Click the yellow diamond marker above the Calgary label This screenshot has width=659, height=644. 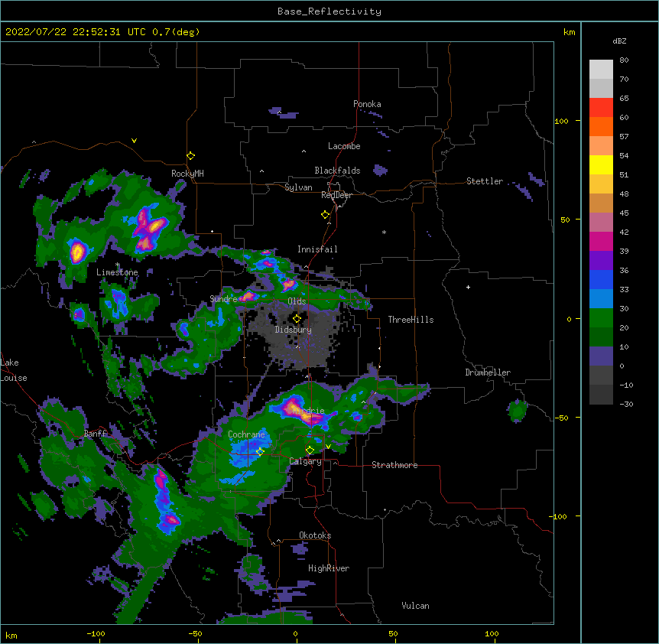point(310,450)
